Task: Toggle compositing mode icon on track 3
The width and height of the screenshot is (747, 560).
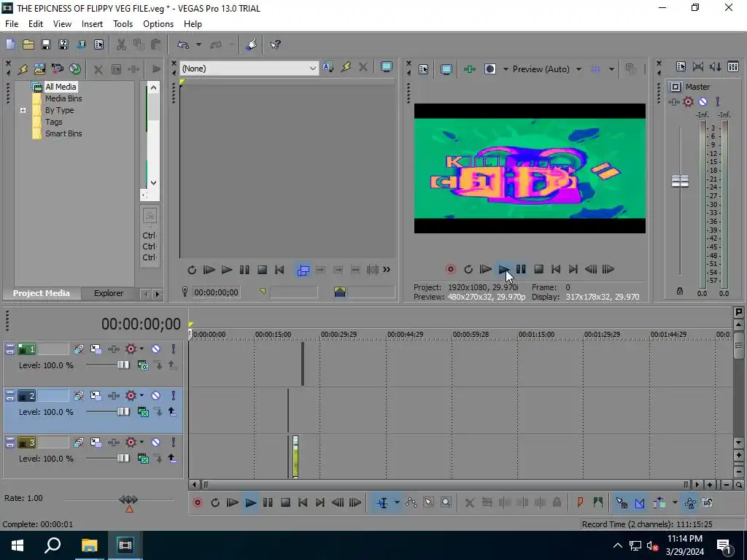Action: (142, 459)
